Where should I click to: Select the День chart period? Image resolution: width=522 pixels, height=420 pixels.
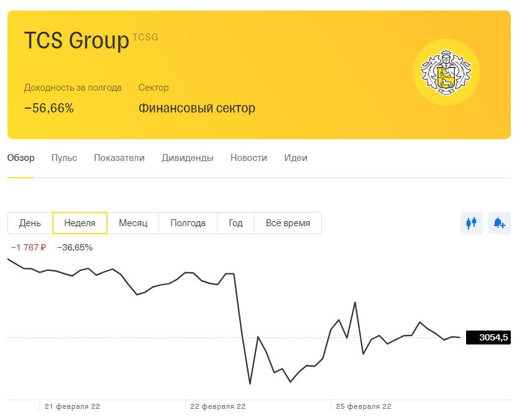tap(30, 223)
